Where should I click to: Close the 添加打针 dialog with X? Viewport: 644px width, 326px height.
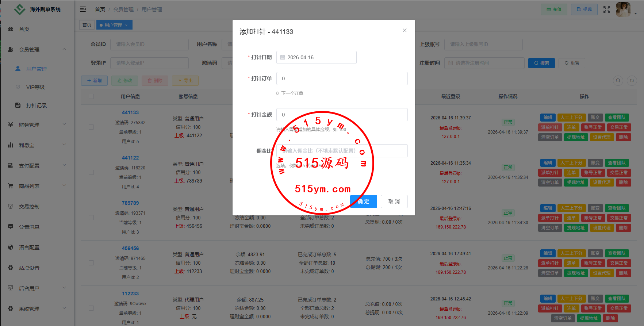point(405,30)
